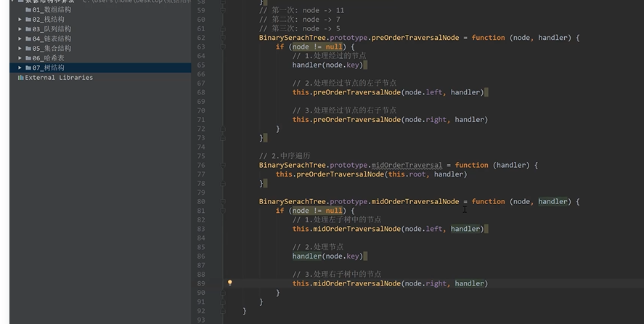Click comment '// 2.中序遍历'
644x324 pixels.
pyautogui.click(x=284, y=156)
